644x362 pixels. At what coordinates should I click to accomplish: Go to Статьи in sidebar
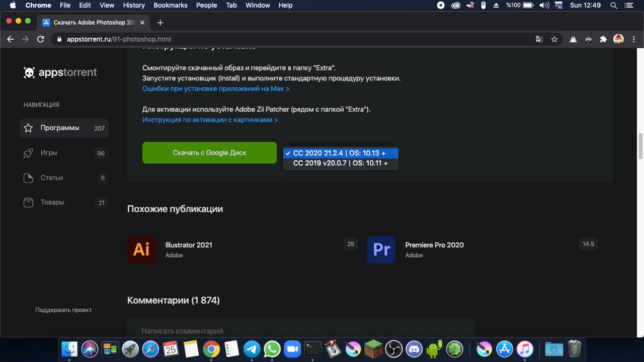64,177
